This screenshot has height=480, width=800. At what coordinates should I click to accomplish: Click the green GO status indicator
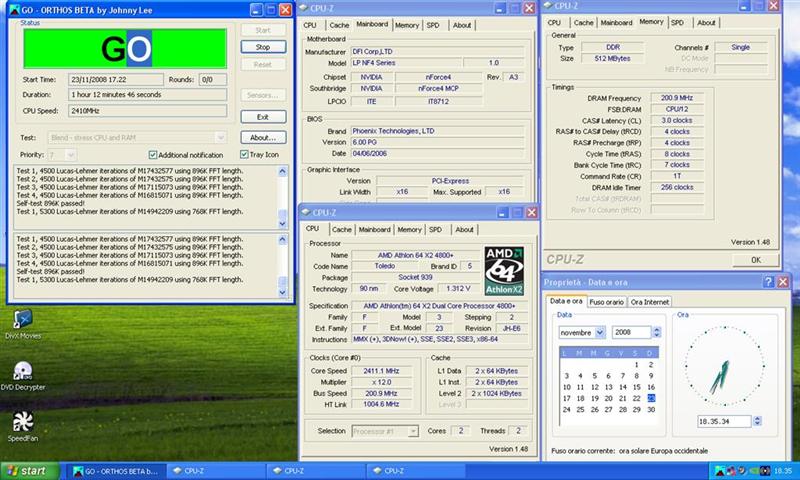pyautogui.click(x=125, y=48)
